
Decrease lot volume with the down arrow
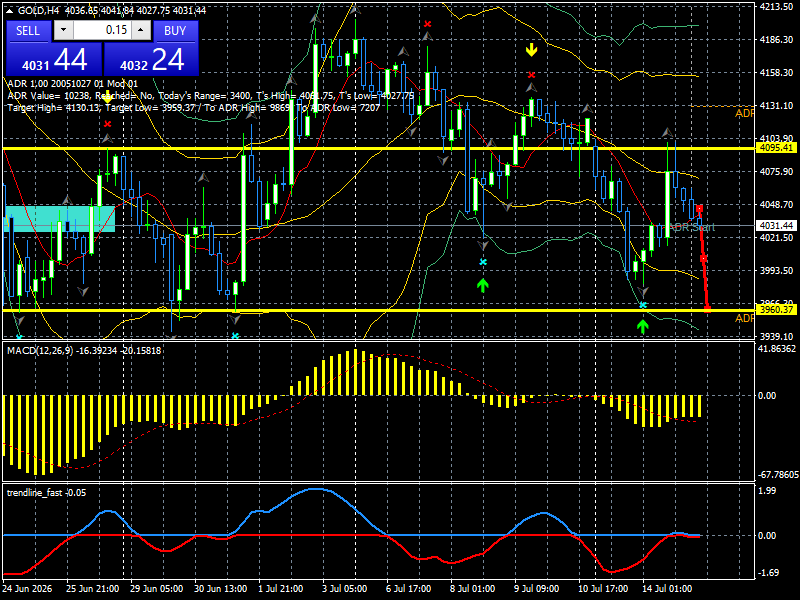coord(63,31)
